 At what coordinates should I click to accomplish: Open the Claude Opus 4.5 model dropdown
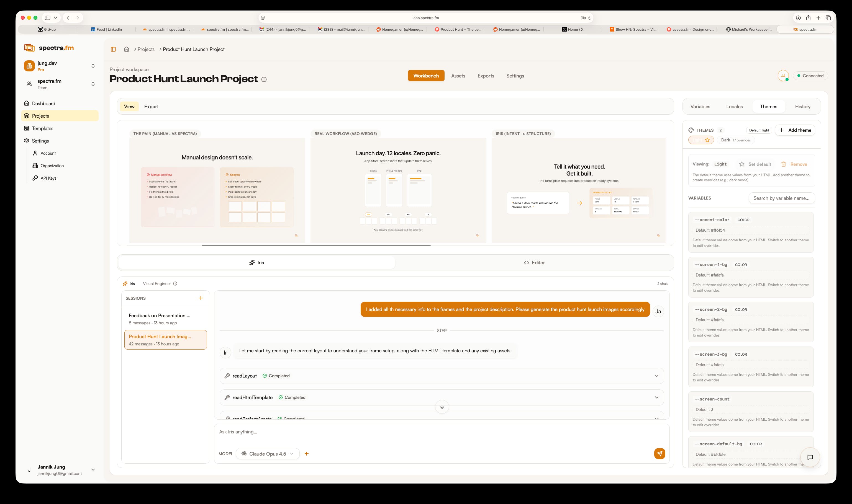[x=268, y=454]
